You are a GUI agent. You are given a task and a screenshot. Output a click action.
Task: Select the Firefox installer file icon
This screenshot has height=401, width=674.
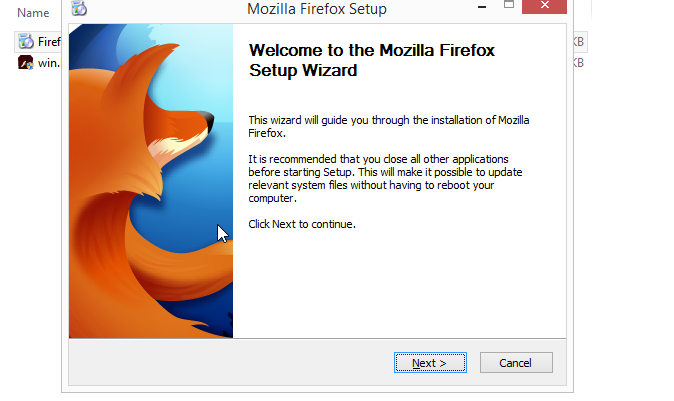[26, 41]
